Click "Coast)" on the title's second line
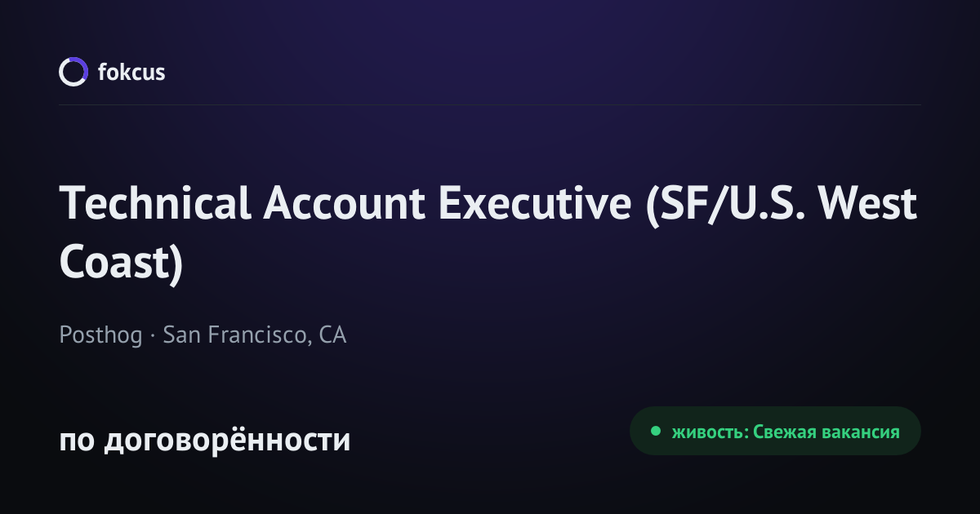980x514 pixels. (121, 263)
